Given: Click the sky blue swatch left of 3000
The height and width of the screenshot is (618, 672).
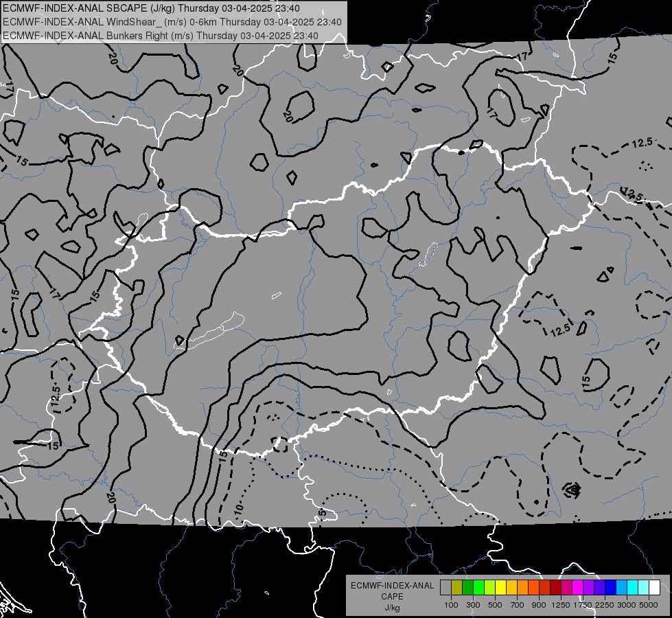Looking at the screenshot, I should (x=621, y=588).
